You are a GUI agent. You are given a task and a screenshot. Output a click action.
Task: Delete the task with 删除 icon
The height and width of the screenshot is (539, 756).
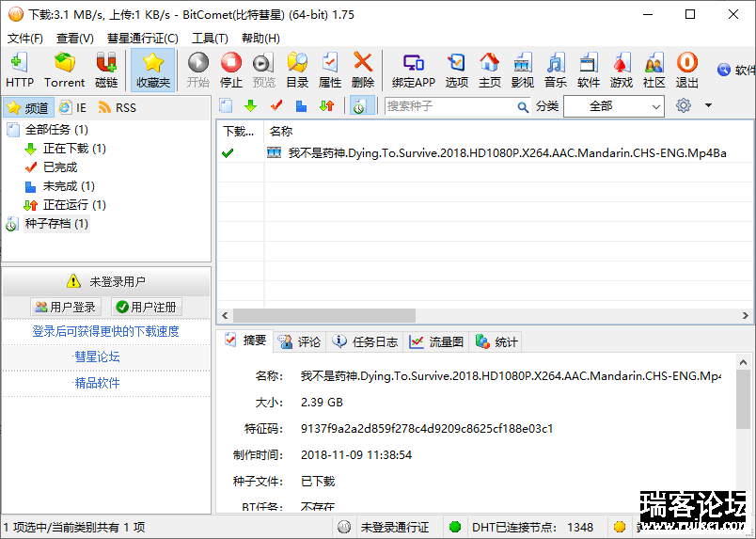[x=363, y=70]
